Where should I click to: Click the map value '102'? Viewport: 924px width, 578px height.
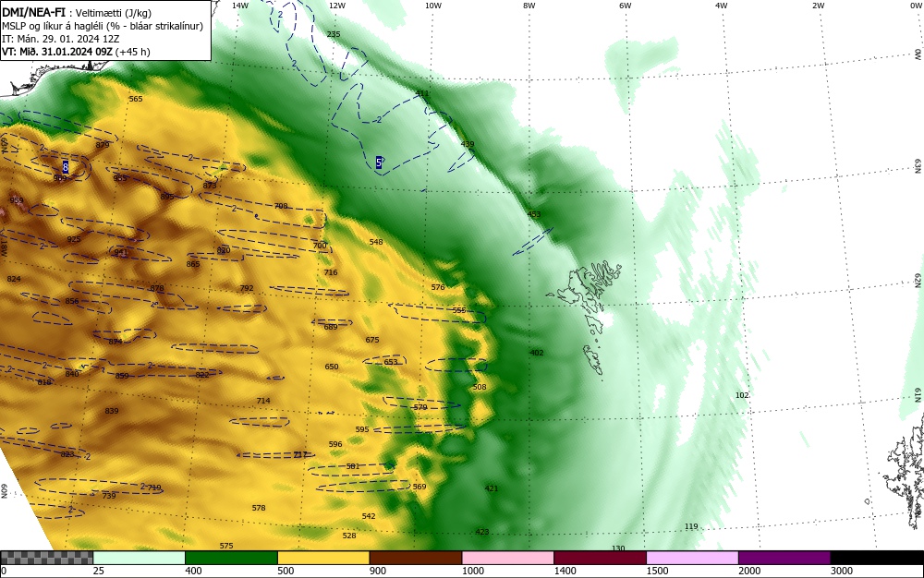pos(742,395)
